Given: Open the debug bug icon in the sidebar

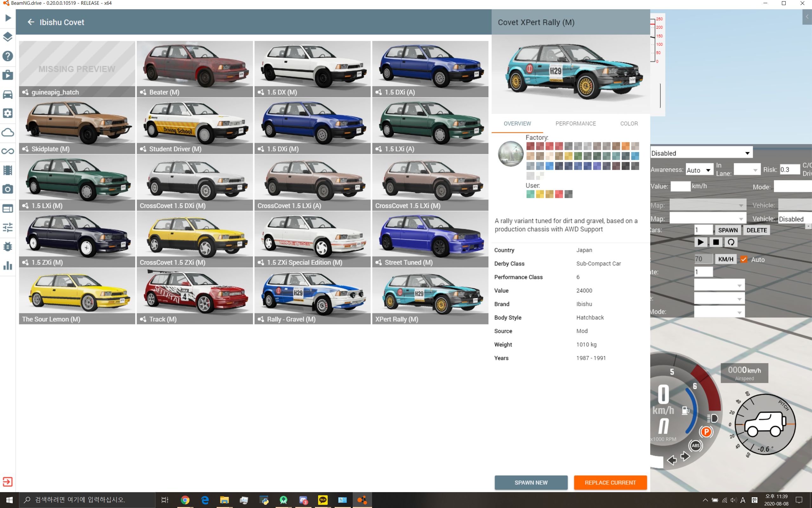Looking at the screenshot, I should coord(8,247).
